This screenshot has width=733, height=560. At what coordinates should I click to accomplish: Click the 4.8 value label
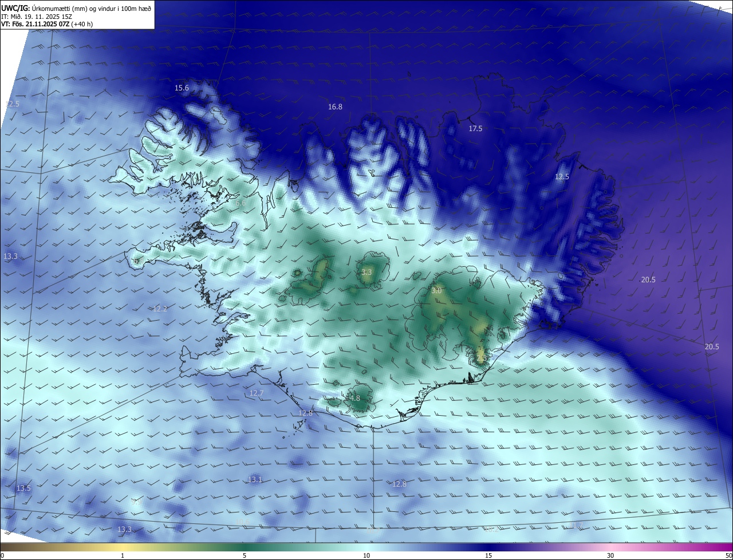[x=354, y=398]
